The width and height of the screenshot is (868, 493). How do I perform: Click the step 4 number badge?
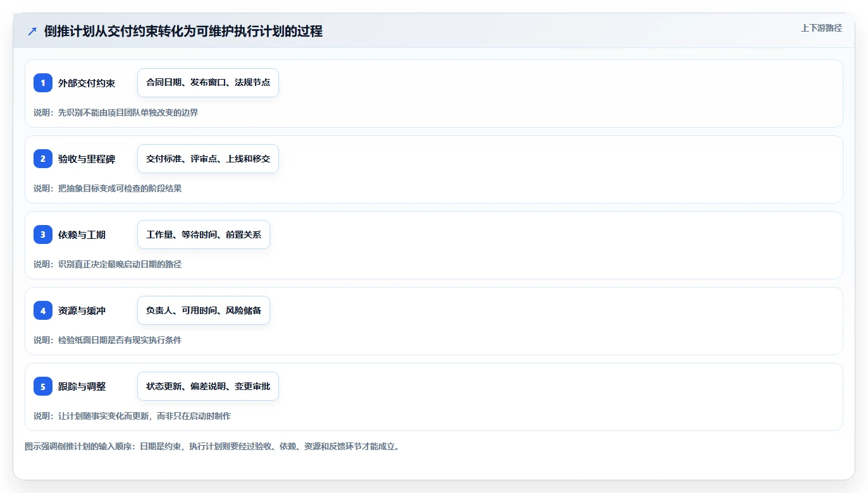click(x=43, y=310)
